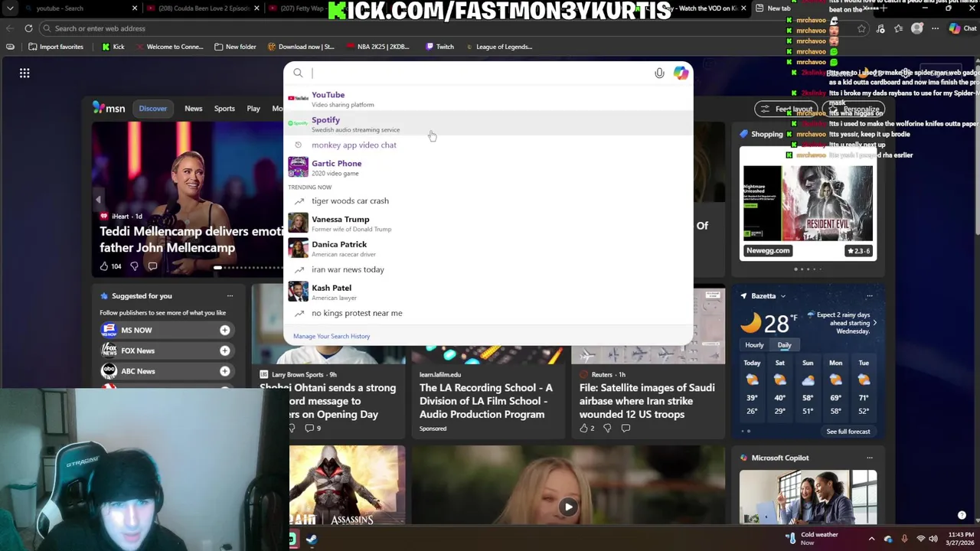This screenshot has height=551, width=980.
Task: Open the Assassin's Creed thumbnail card
Action: (348, 485)
